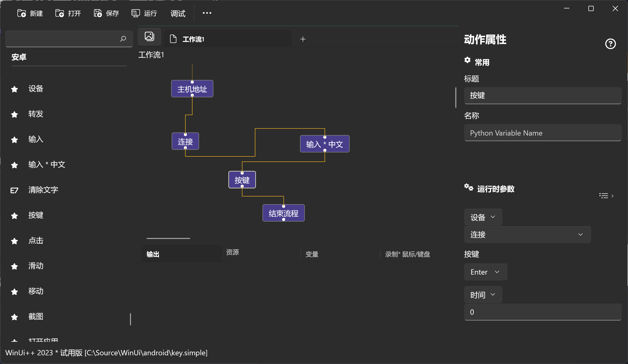Open the three-dot more options menu
This screenshot has width=628, height=364.
click(x=207, y=13)
